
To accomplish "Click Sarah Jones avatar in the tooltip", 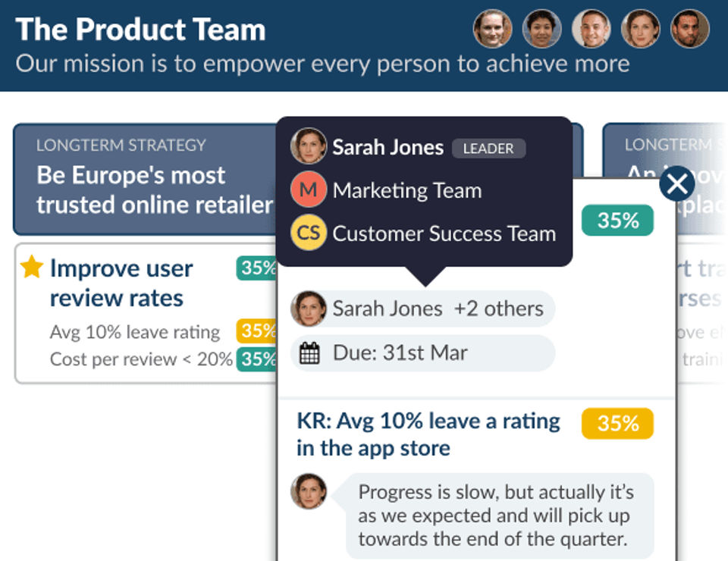I will pos(308,146).
